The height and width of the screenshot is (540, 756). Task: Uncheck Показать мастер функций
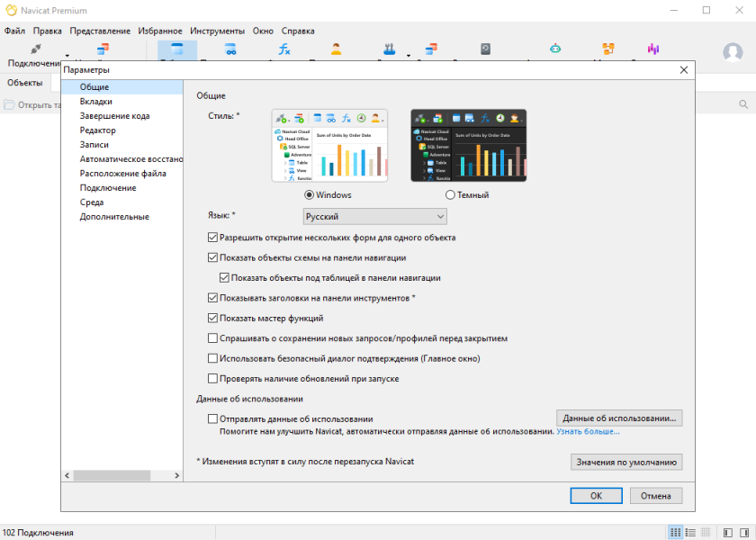click(212, 319)
